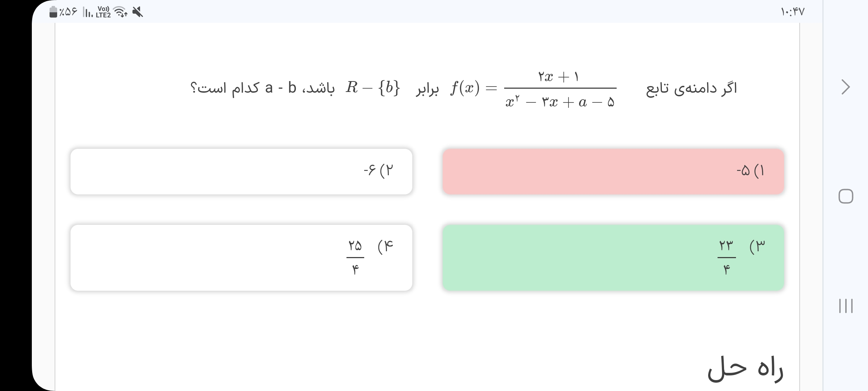868x391 pixels.
Task: Click the R − {b} domain expression
Action: pos(373,88)
